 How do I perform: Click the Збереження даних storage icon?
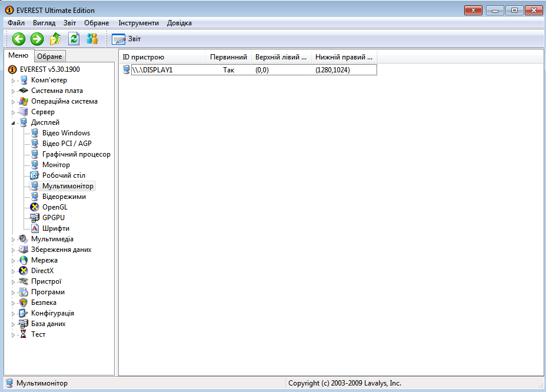(24, 250)
